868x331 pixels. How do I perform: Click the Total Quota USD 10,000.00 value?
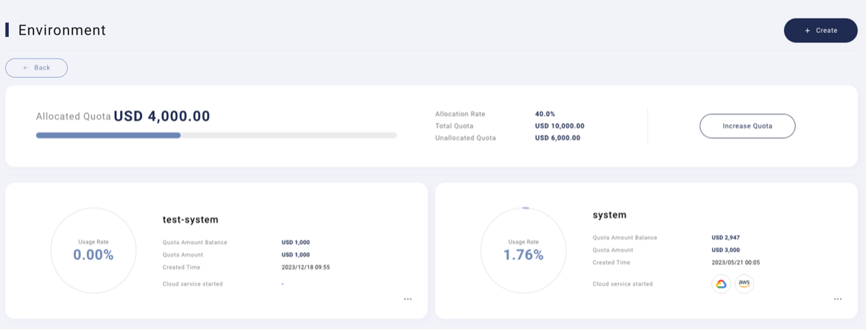point(559,126)
